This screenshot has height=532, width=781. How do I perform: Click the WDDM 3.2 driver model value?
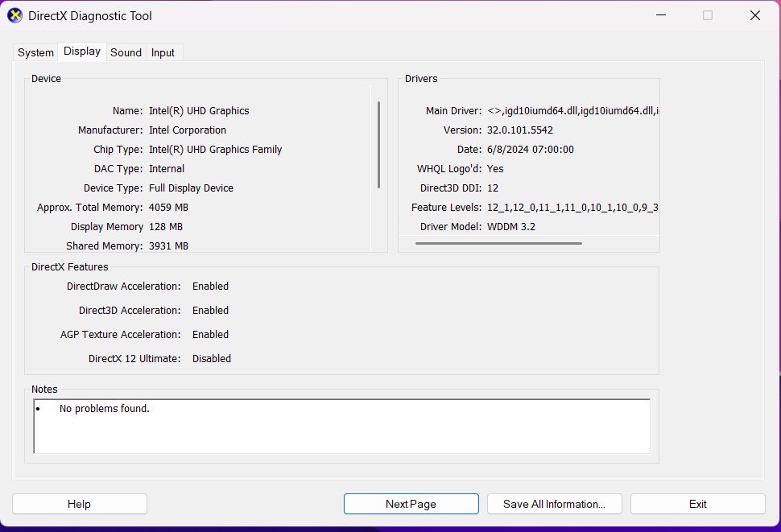[510, 227]
